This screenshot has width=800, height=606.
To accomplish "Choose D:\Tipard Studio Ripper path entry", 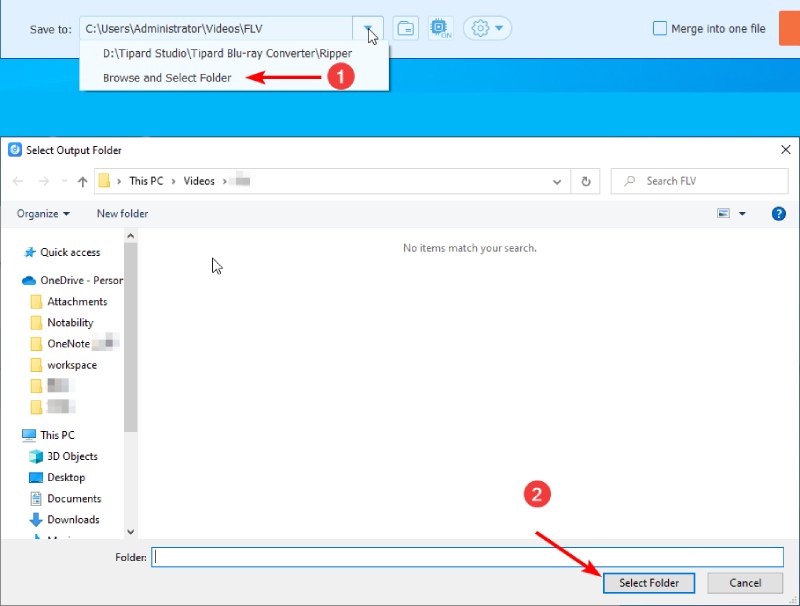I will [x=227, y=54].
